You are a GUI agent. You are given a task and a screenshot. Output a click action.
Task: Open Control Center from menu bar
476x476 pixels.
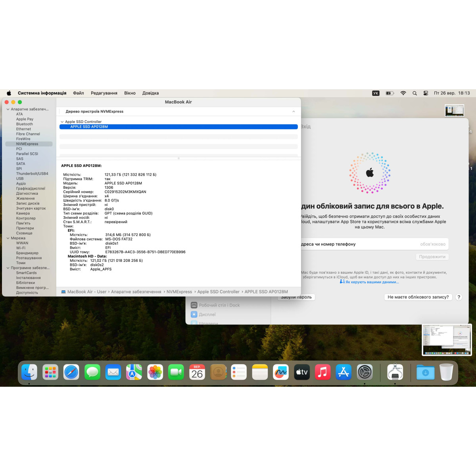(x=426, y=93)
